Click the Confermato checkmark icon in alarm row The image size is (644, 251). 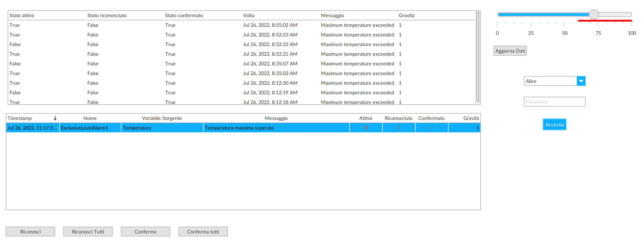tap(431, 128)
